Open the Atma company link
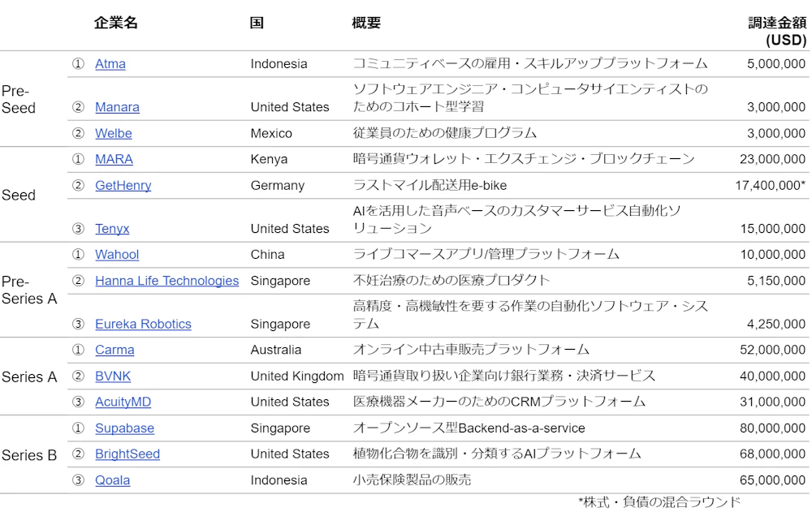 point(110,63)
